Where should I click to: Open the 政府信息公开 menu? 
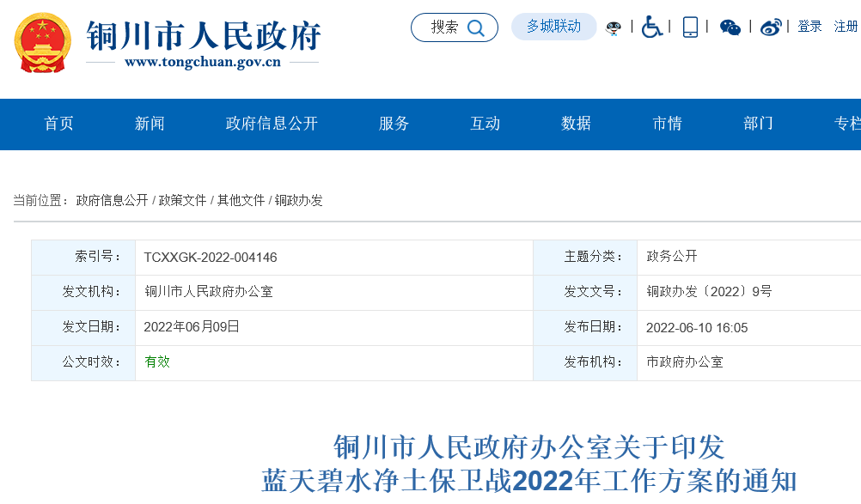tap(269, 124)
